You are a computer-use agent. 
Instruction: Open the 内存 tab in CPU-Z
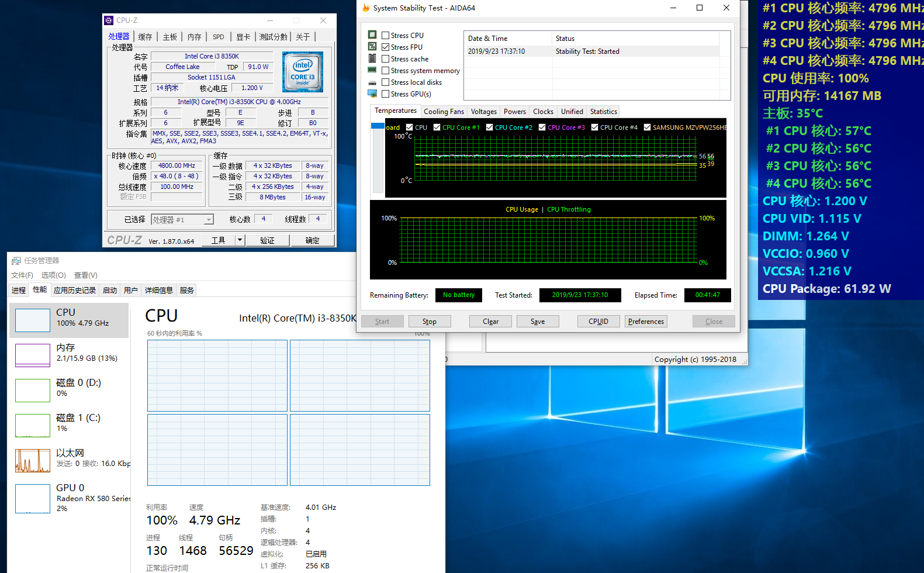[194, 37]
